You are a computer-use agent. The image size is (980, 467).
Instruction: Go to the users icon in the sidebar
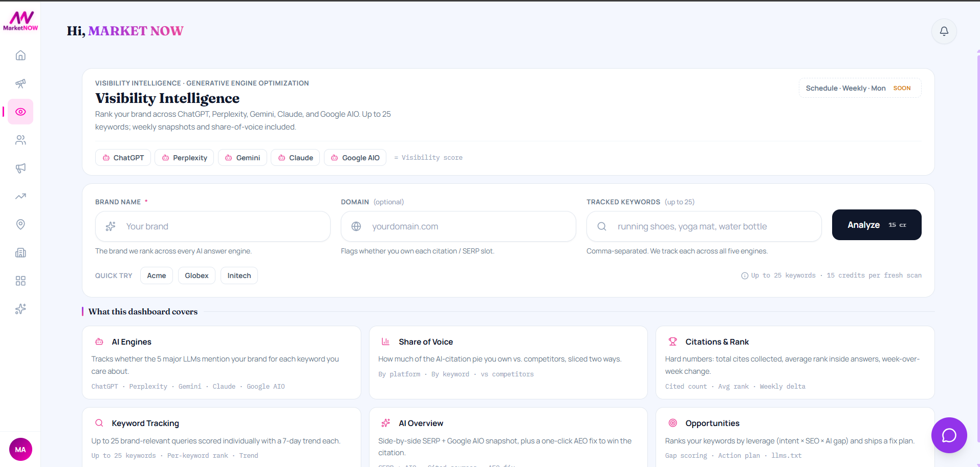pos(20,140)
